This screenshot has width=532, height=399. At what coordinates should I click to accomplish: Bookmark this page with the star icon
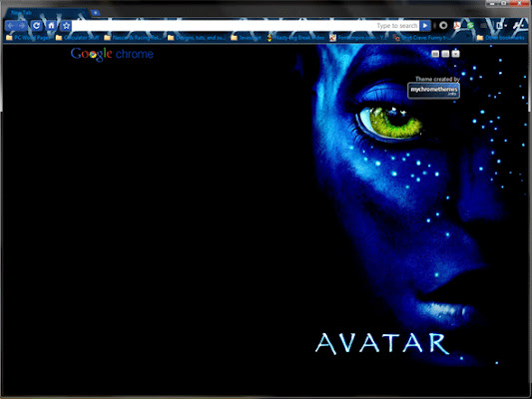pos(66,25)
